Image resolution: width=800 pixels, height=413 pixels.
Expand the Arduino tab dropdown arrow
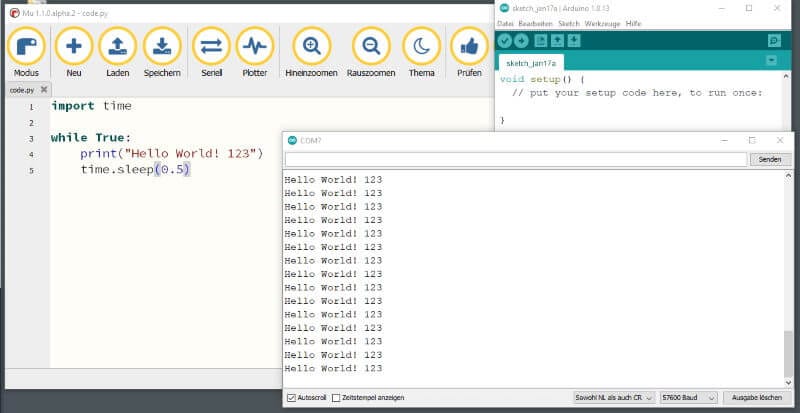coord(771,61)
